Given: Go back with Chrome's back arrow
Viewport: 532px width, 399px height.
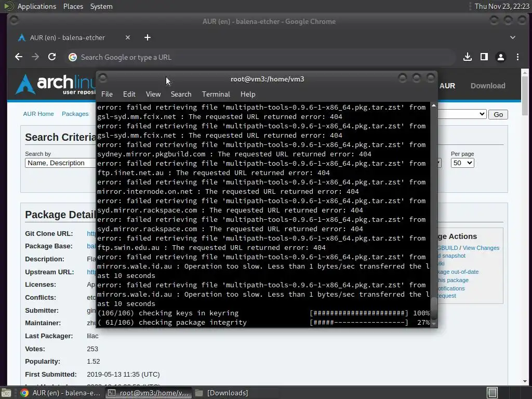Looking at the screenshot, I should tap(19, 57).
